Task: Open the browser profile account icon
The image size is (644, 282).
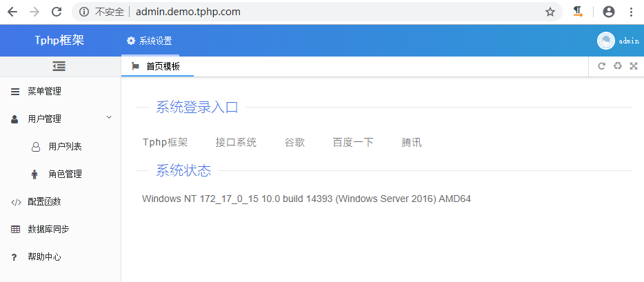Action: (x=609, y=12)
